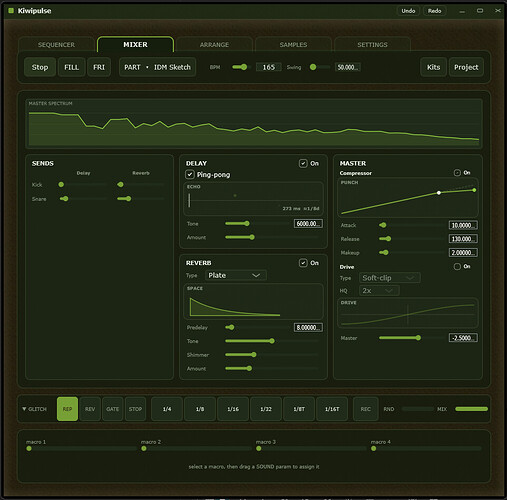Click the Punch compressor curve graph
Image resolution: width=507 pixels, height=500 pixels.
coord(408,198)
